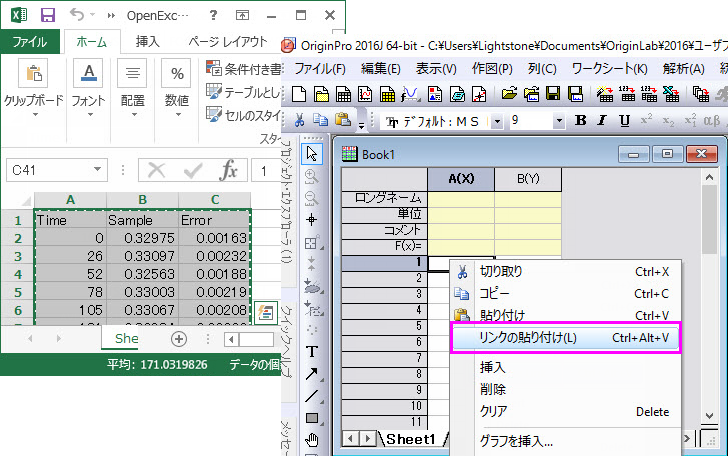
Task: Open Origin ファイル(F) menu
Action: click(320, 69)
